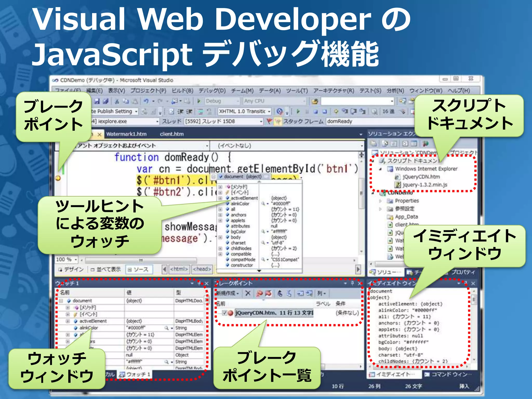Click Go To Source Code icon in Breakpoints

(300, 293)
